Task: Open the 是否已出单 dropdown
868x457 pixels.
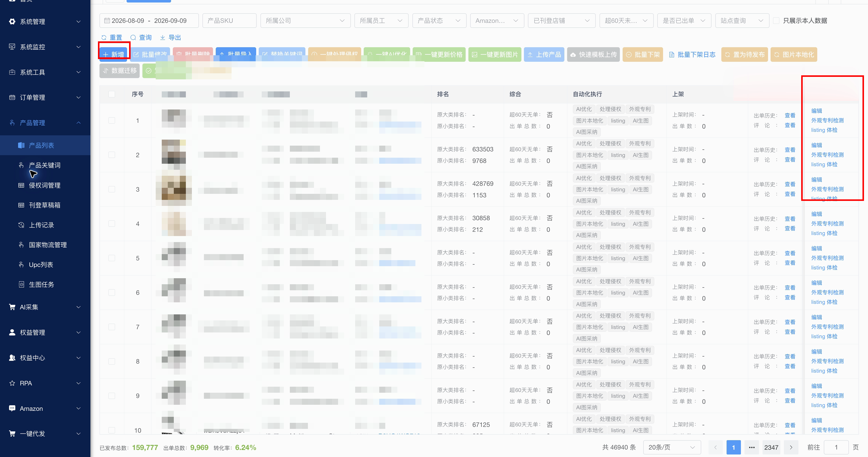Action: point(684,21)
